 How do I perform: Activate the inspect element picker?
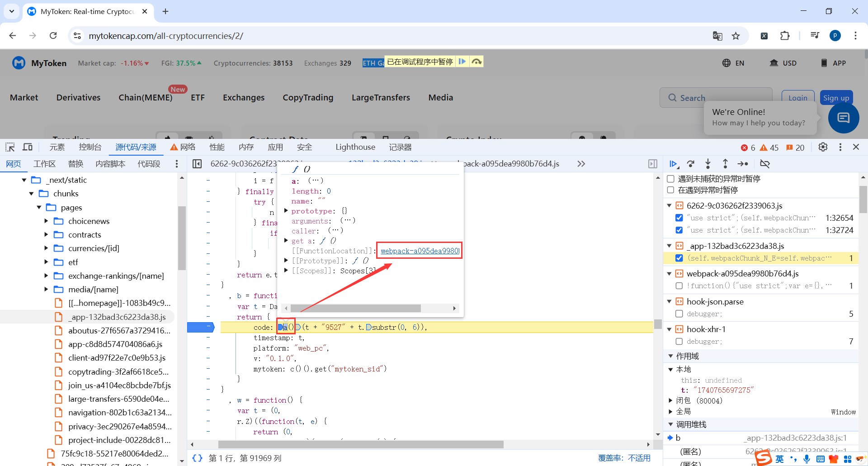[x=10, y=147]
